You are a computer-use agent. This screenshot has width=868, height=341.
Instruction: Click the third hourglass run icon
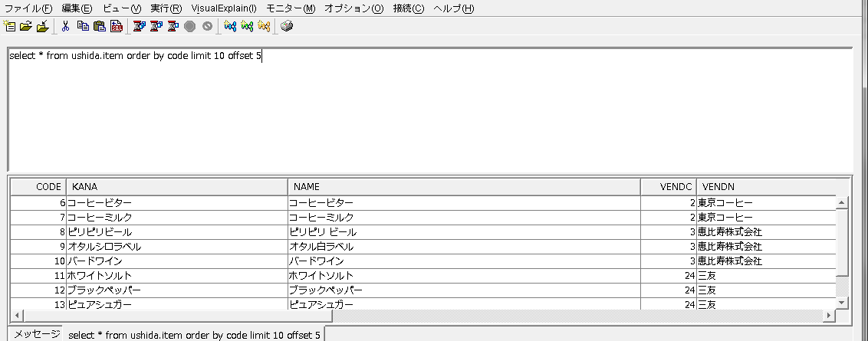(x=173, y=26)
